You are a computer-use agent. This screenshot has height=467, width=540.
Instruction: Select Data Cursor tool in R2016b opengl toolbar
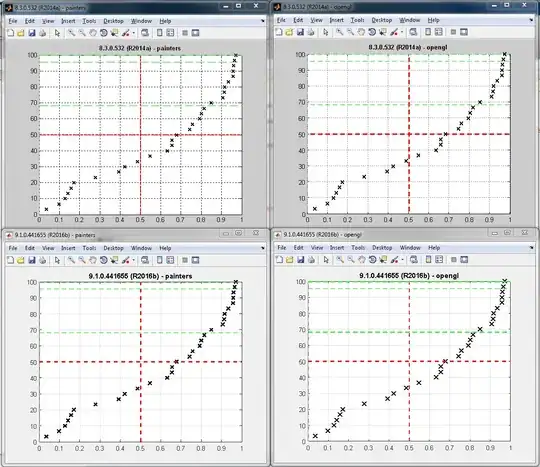coord(383,260)
